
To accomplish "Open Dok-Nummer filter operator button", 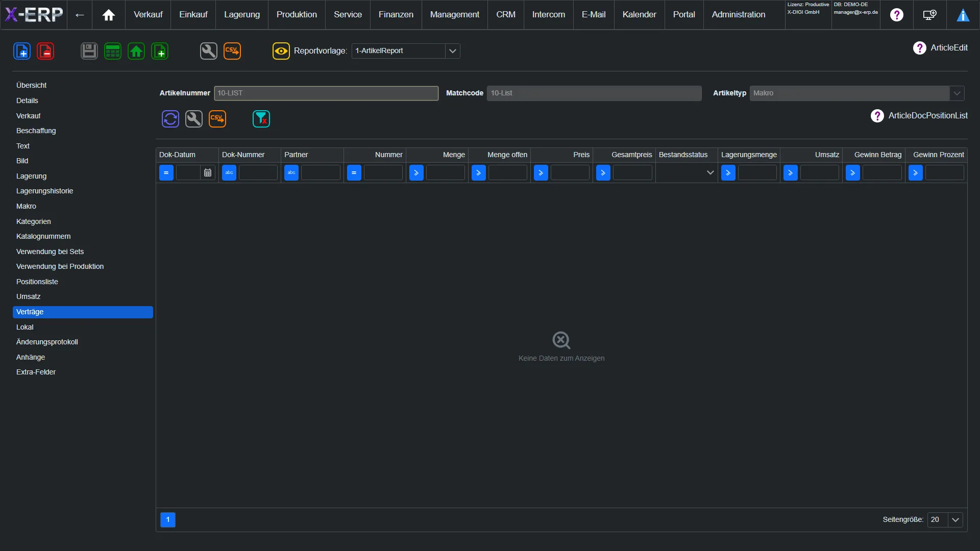I will tap(229, 173).
